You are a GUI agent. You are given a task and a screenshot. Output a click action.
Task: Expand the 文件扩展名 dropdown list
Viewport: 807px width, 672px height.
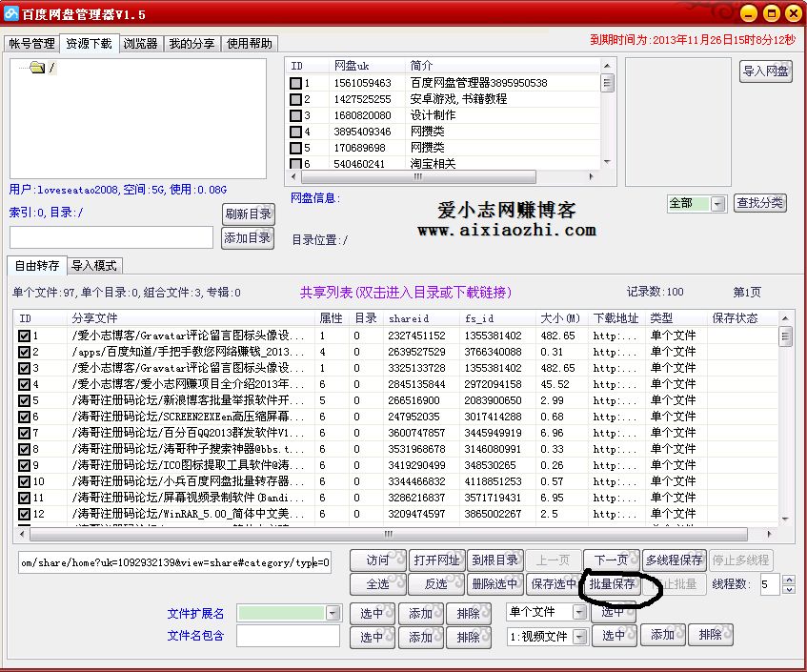click(333, 613)
